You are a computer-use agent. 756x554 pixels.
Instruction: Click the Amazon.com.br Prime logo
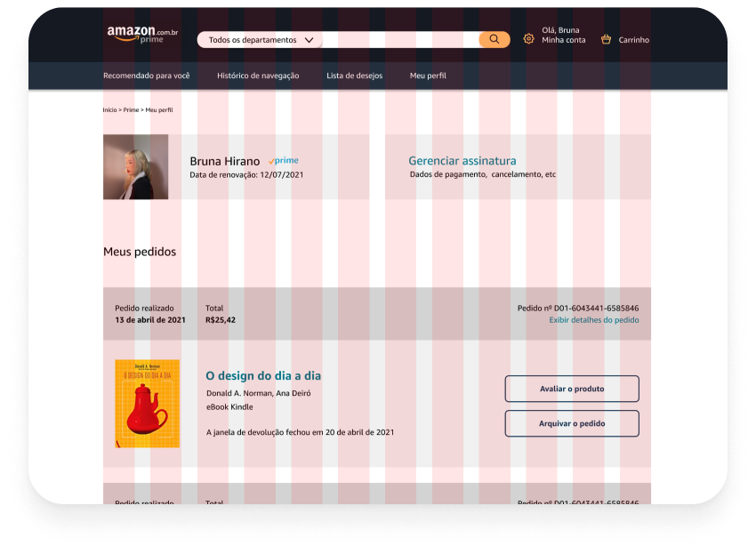click(142, 34)
